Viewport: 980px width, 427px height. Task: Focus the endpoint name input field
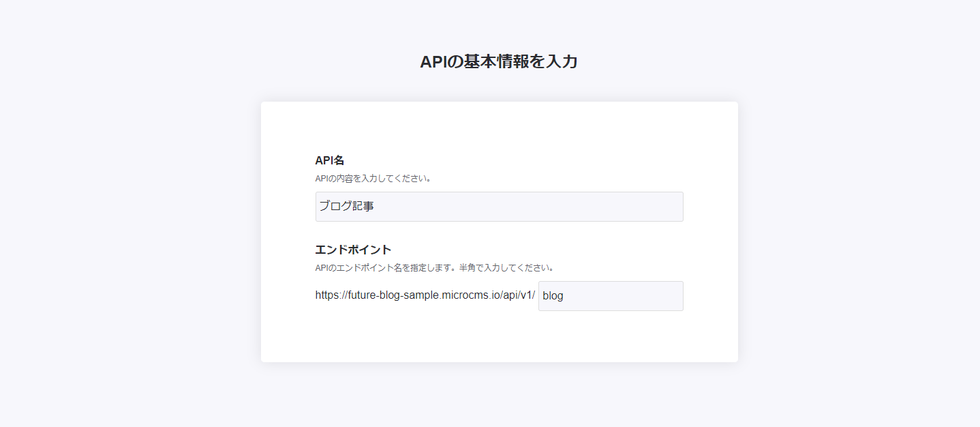coord(611,296)
